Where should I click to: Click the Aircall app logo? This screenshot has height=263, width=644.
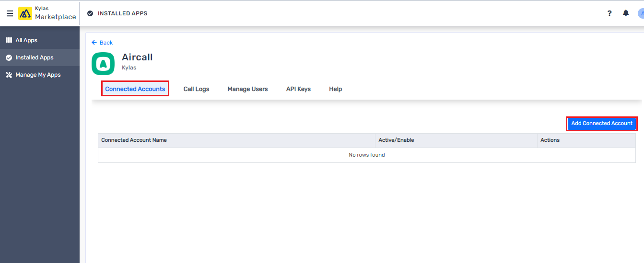(x=103, y=64)
